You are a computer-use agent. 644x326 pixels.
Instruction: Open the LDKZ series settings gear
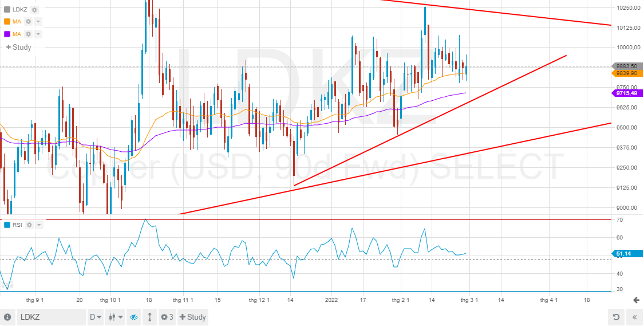(x=34, y=10)
